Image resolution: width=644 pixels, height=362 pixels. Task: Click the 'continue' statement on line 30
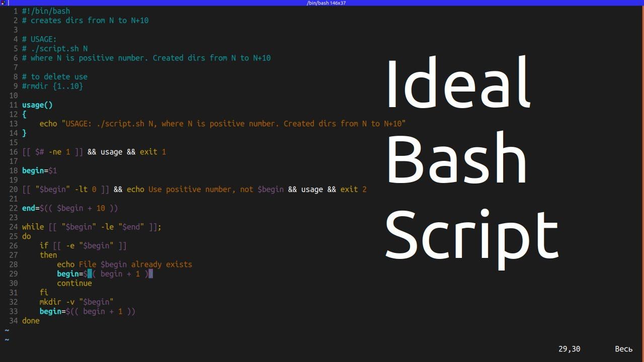[74, 283]
